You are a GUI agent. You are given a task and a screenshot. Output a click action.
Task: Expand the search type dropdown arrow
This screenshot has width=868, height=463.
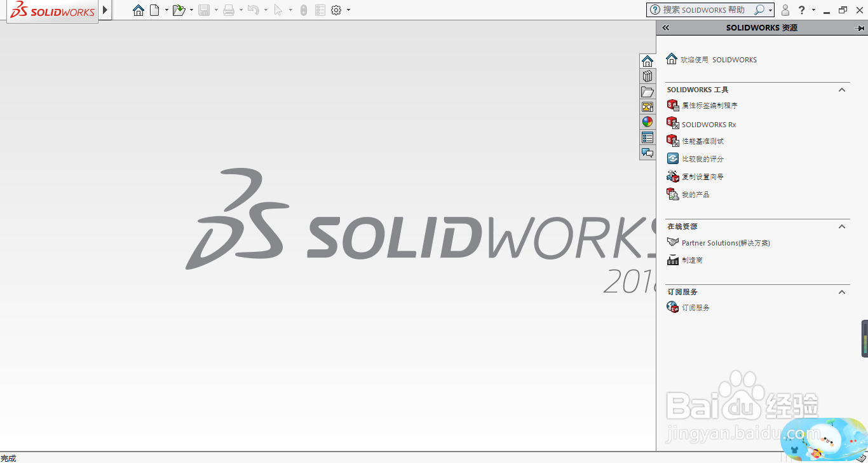[770, 10]
